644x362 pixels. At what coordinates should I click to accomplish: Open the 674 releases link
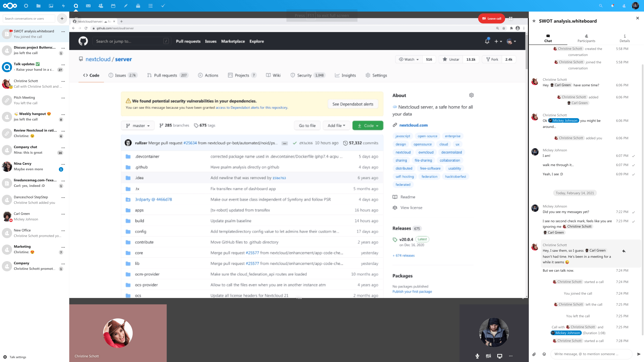(404, 255)
